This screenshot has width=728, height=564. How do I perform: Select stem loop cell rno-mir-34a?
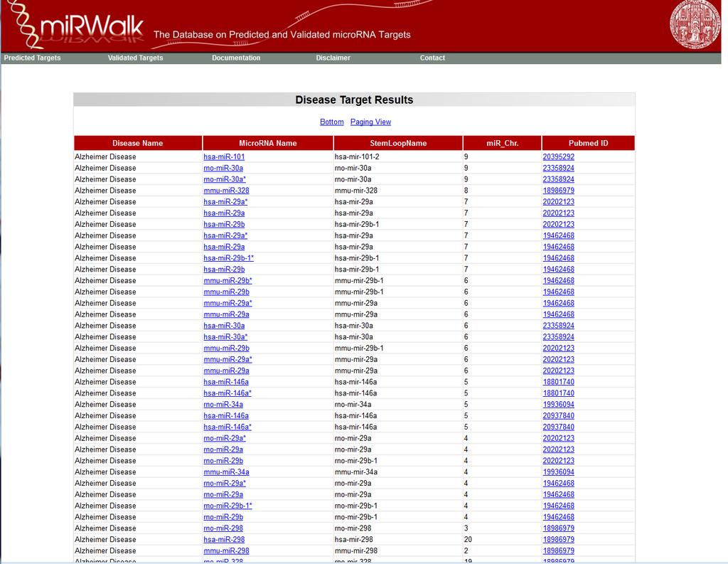tap(353, 404)
